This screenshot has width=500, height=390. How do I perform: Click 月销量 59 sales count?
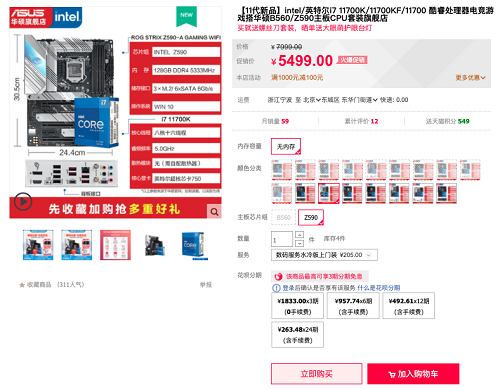coord(275,121)
